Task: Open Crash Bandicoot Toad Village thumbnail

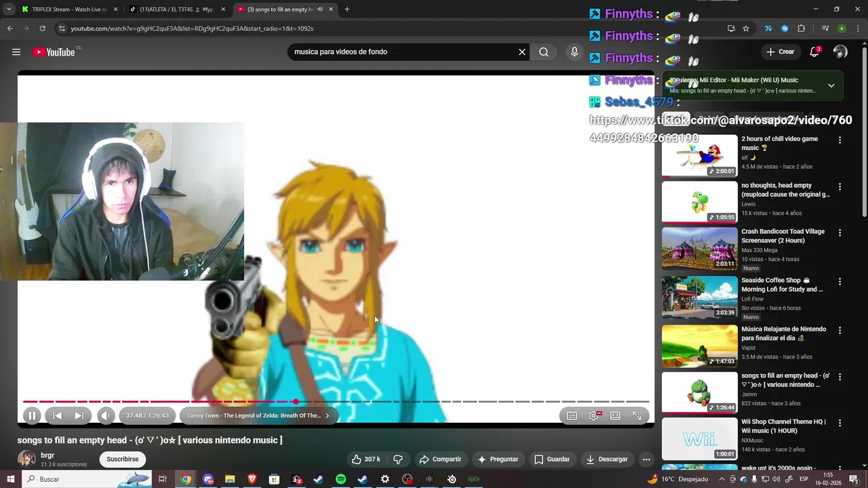Action: (699, 248)
